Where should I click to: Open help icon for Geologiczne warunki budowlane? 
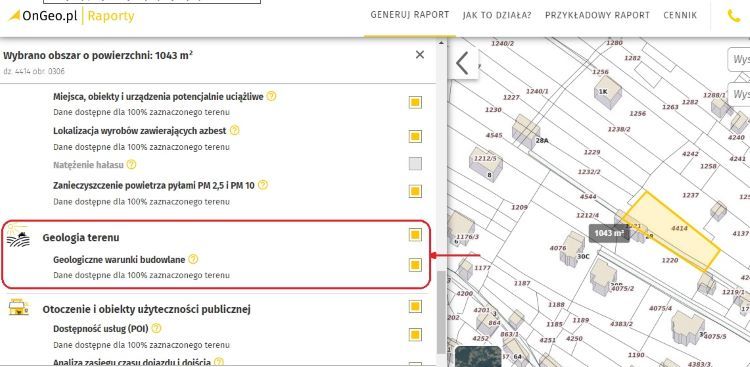(193, 259)
